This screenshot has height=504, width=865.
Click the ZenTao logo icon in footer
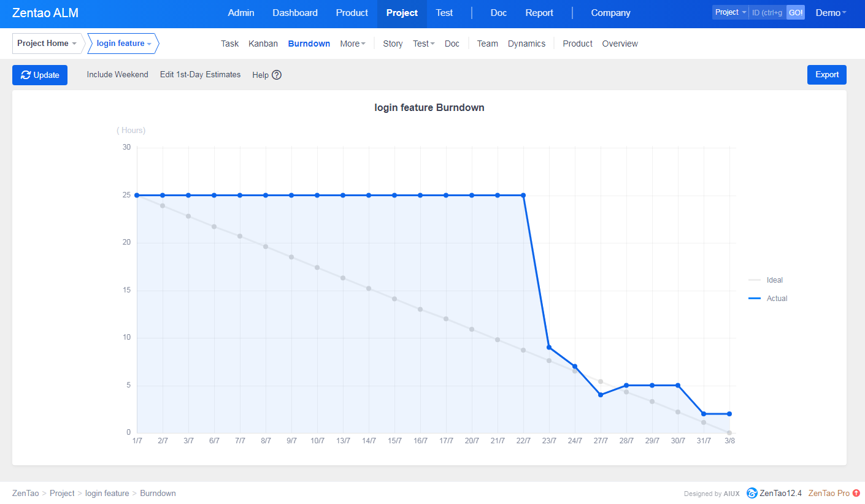(x=752, y=493)
